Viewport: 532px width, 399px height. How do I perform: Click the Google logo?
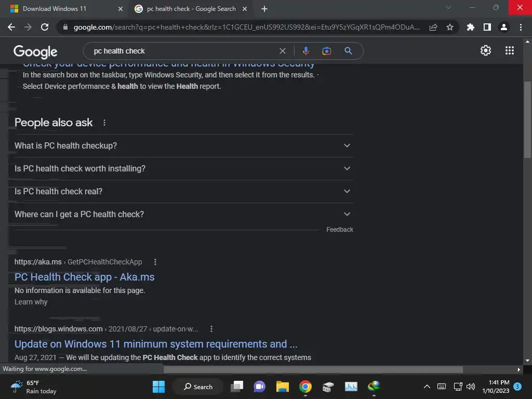tap(35, 51)
